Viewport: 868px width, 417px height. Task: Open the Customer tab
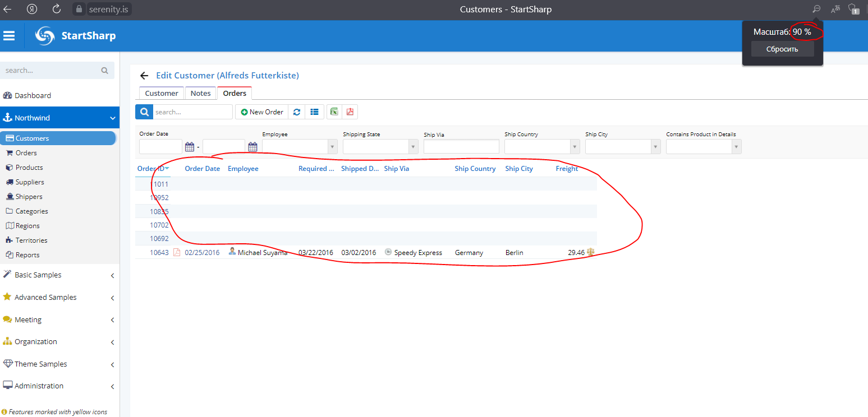(x=161, y=93)
